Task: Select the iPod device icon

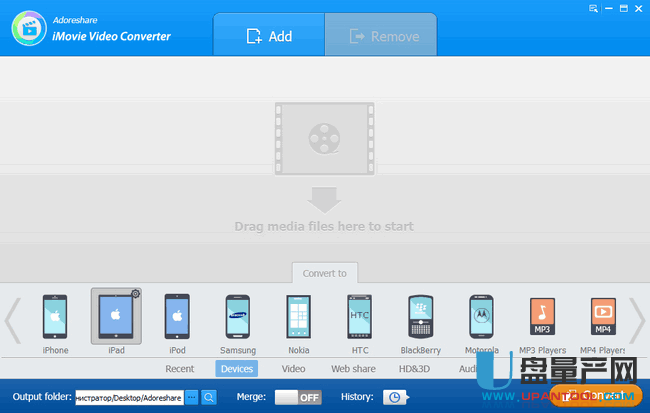Action: pyautogui.click(x=177, y=318)
